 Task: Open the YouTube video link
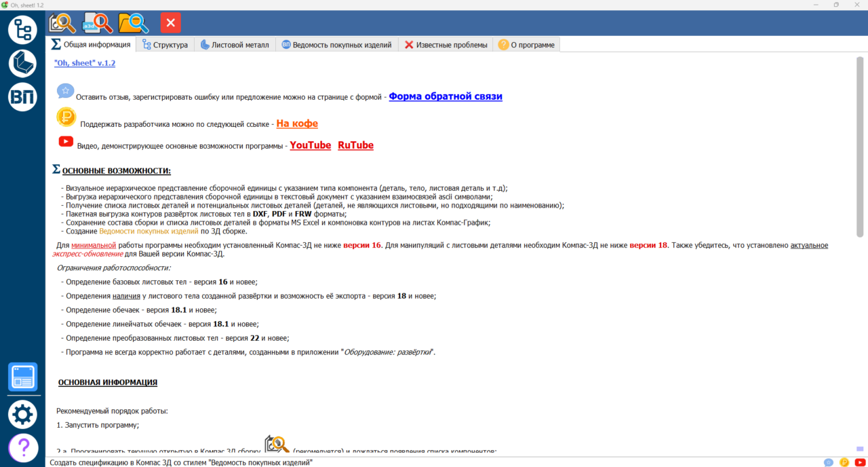[311, 145]
